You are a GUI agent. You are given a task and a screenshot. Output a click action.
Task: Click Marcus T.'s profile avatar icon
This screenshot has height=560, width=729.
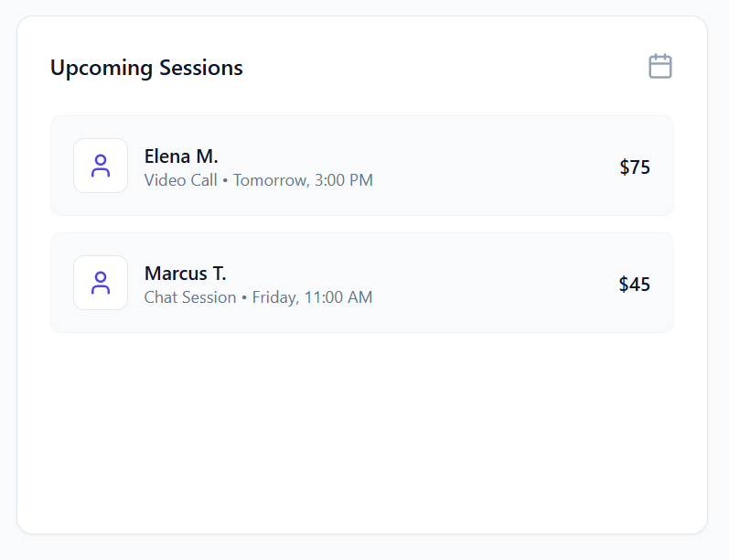tap(101, 283)
